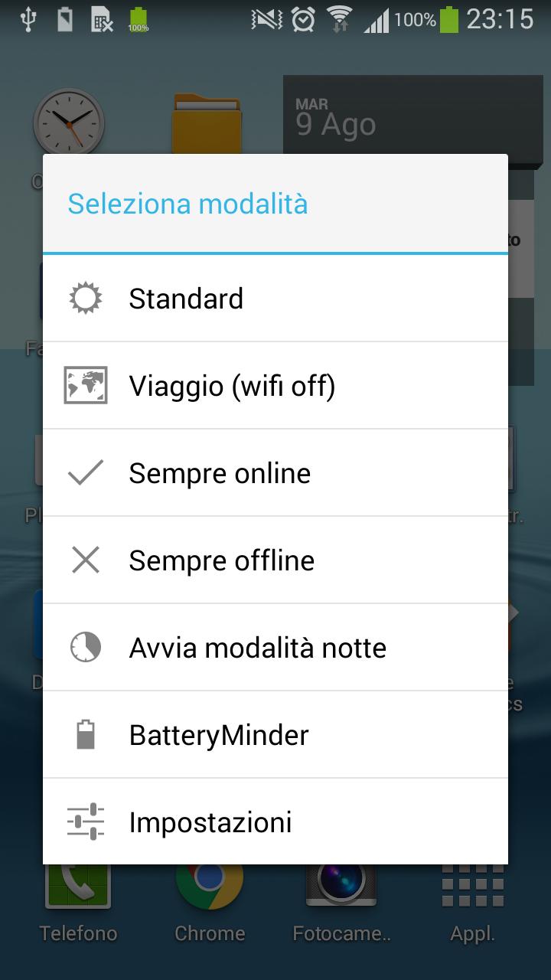Image resolution: width=551 pixels, height=980 pixels.
Task: Open BatteryMinder entry
Action: click(x=275, y=735)
